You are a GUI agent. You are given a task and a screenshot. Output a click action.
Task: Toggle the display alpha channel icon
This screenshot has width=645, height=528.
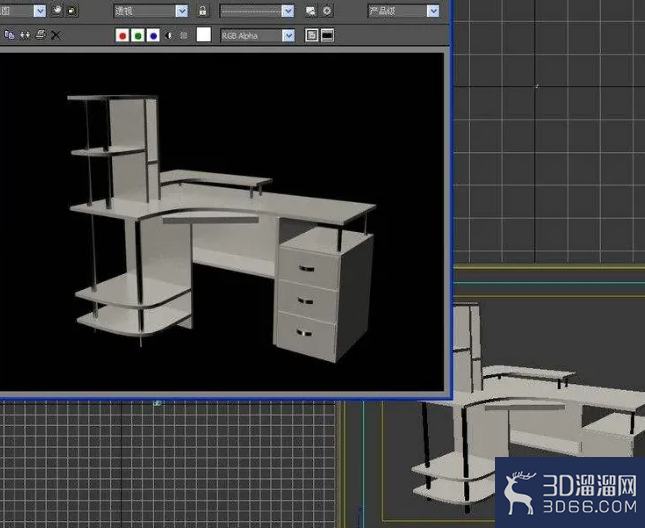pos(168,36)
